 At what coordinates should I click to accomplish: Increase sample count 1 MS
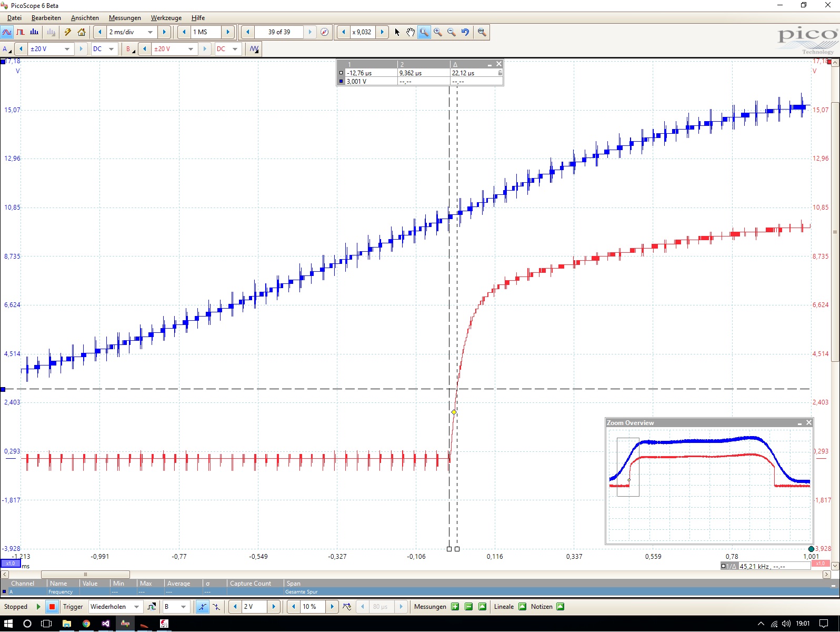point(228,32)
